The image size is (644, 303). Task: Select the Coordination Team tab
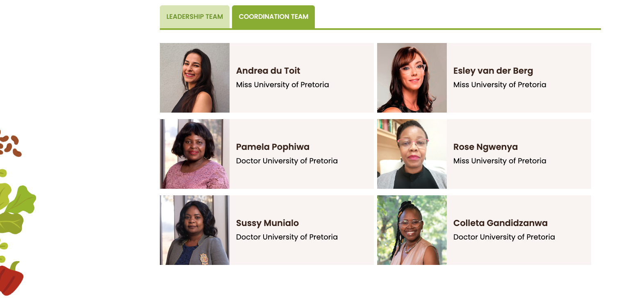click(x=273, y=17)
